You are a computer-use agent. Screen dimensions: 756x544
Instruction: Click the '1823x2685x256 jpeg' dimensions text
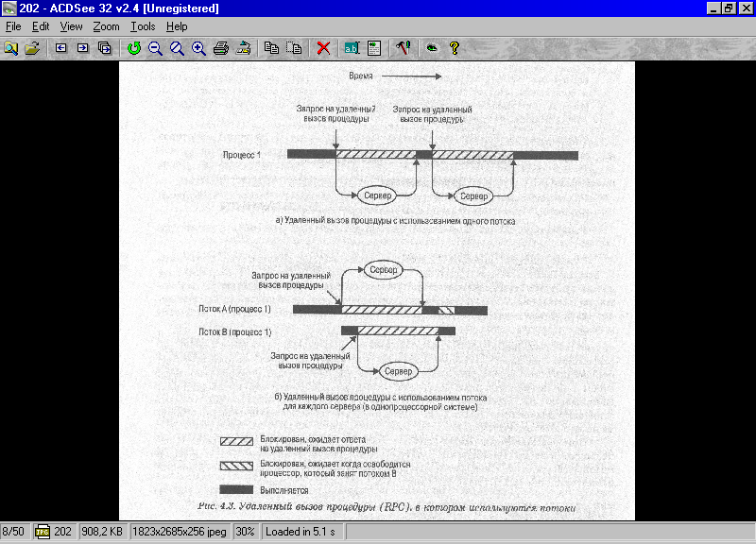pyautogui.click(x=180, y=532)
